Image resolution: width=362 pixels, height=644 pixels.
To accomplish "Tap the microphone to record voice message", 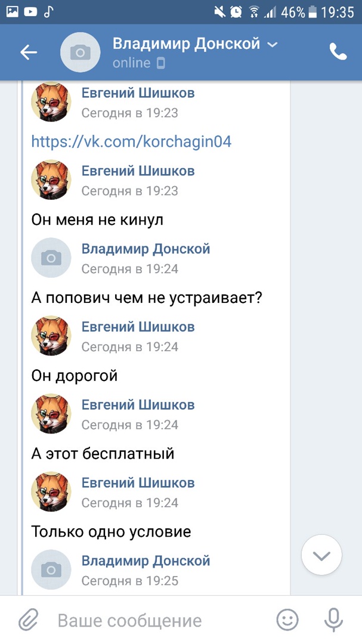I will tap(333, 620).
